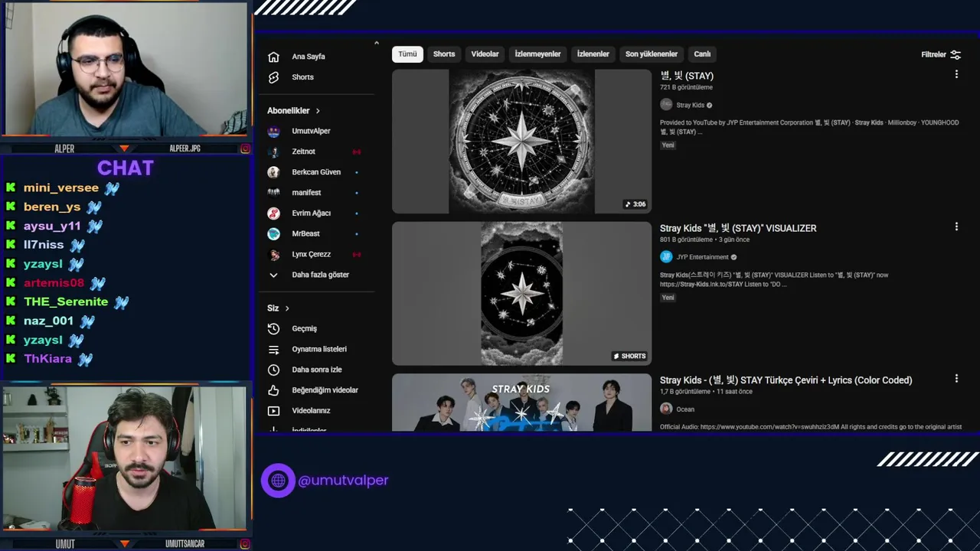Screen dimensions: 980x551
Task: Click THE_Serenite in chat
Action: click(66, 302)
